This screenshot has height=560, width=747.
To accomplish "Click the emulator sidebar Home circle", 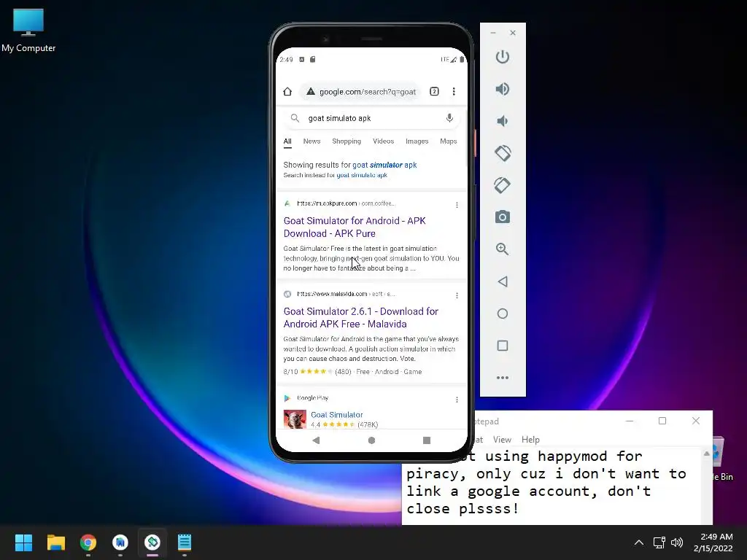I will (502, 314).
